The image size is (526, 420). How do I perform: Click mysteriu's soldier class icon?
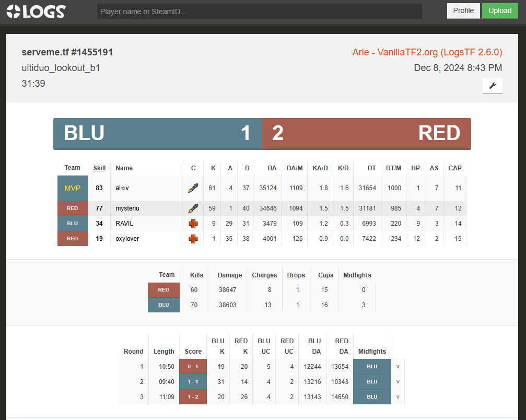pyautogui.click(x=193, y=208)
